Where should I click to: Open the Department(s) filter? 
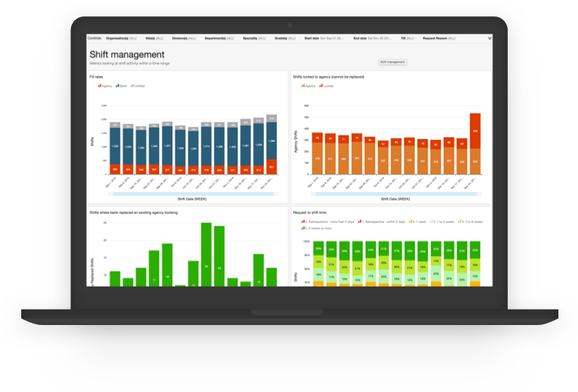(x=219, y=38)
